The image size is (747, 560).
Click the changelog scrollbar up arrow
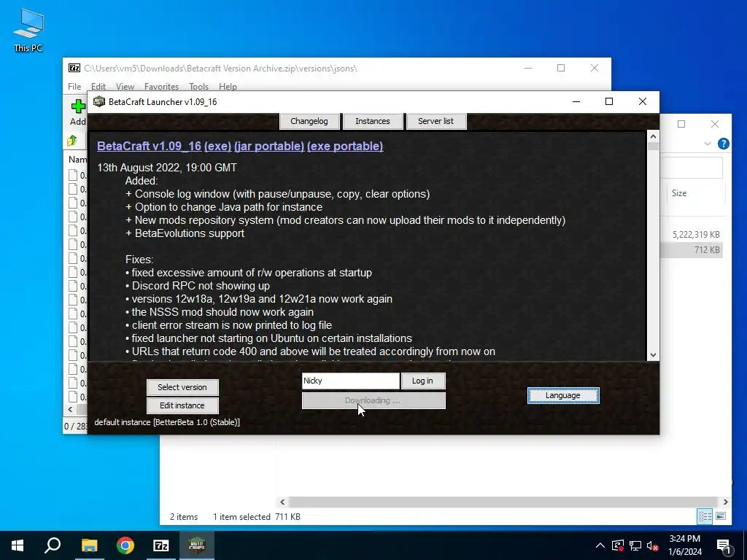(653, 136)
